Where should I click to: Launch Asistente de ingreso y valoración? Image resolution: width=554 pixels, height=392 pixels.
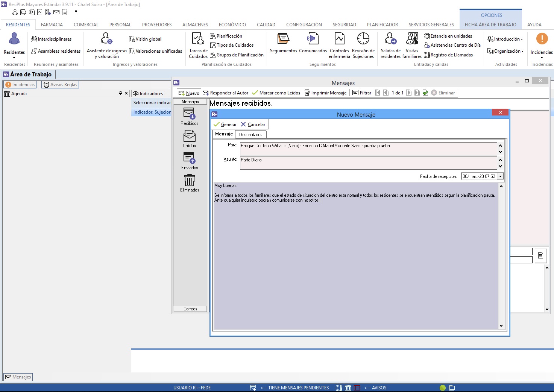tap(107, 46)
